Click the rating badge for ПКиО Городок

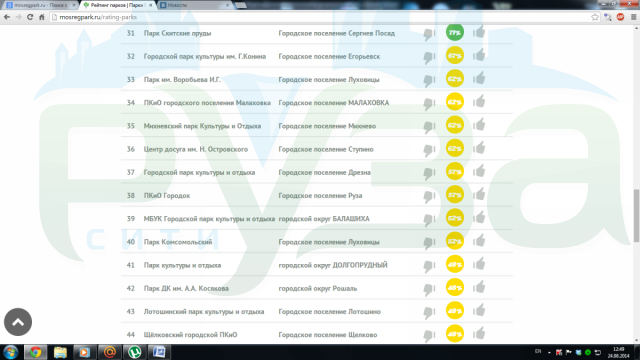(x=455, y=195)
